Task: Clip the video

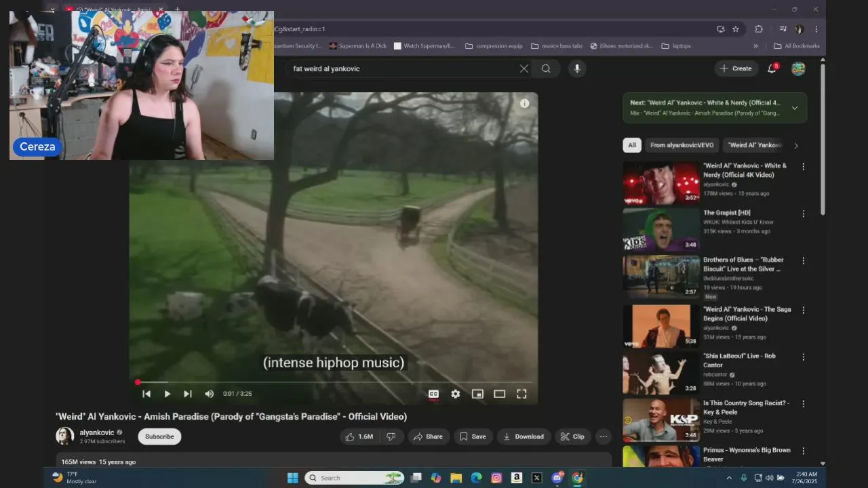Action: pos(573,436)
